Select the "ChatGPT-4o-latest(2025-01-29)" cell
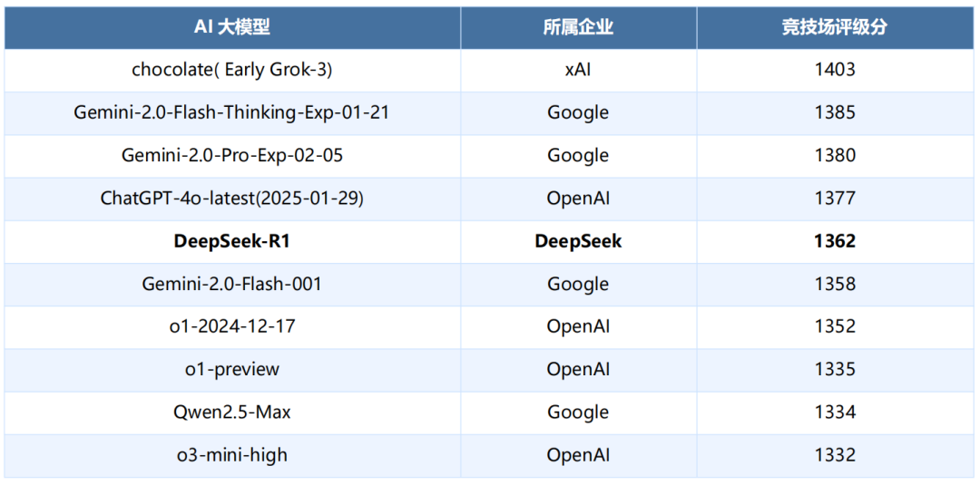This screenshot has width=980, height=485. click(x=232, y=199)
